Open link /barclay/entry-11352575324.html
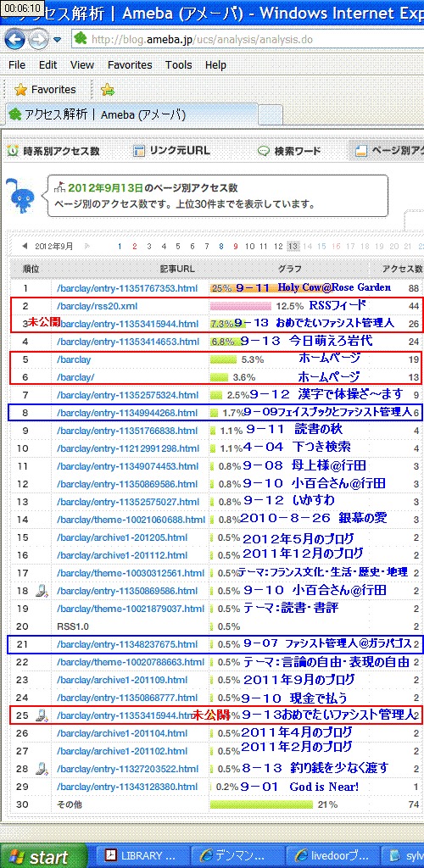The image size is (424, 868). (127, 395)
